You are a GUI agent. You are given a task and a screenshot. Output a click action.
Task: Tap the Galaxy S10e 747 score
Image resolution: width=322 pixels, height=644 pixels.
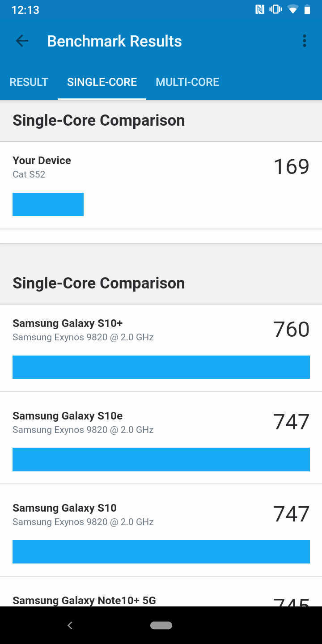pos(291,422)
